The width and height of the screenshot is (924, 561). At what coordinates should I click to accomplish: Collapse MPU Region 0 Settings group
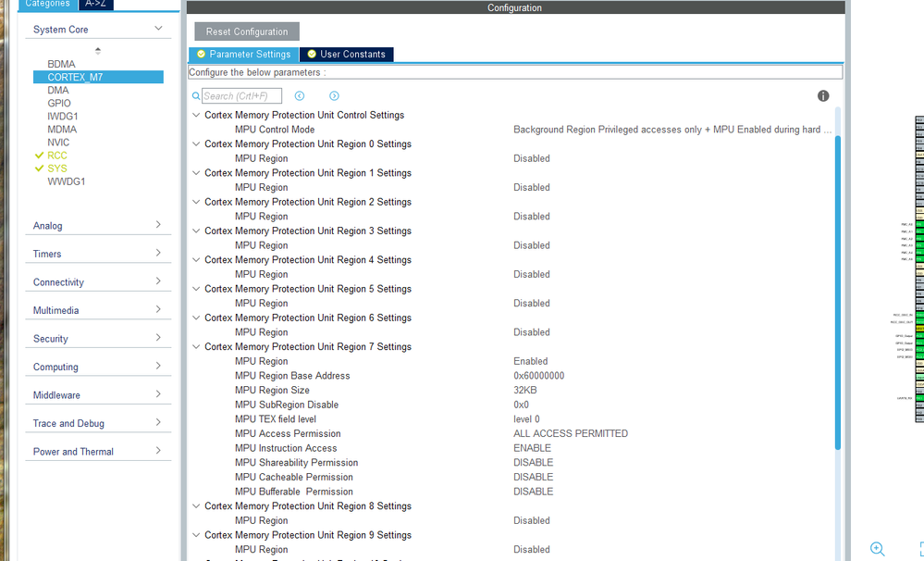(196, 143)
